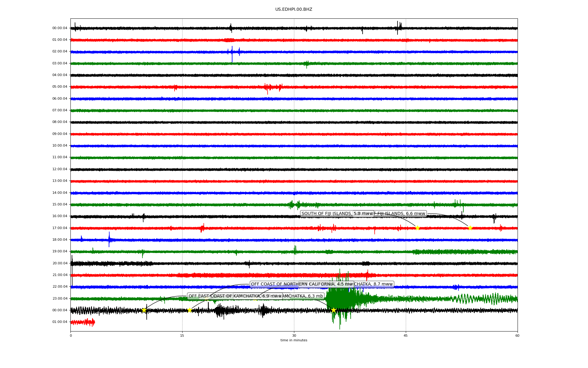The height and width of the screenshot is (368, 588).
Task: Select the 22:00:04 trace label
Action: [60, 287]
